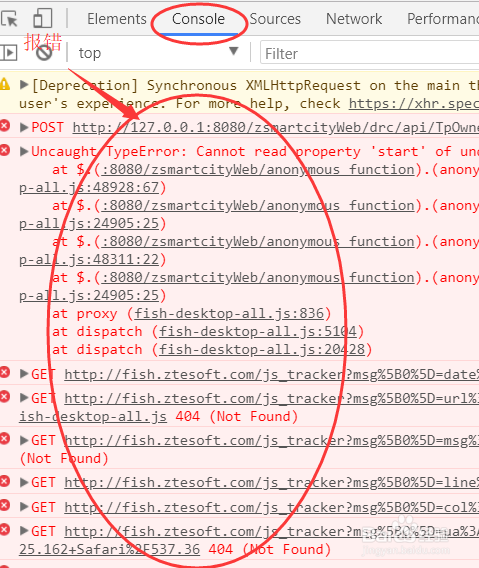Open source link p-all.js:48311:22
Image resolution: width=479 pixels, height=568 pixels.
coord(89,260)
